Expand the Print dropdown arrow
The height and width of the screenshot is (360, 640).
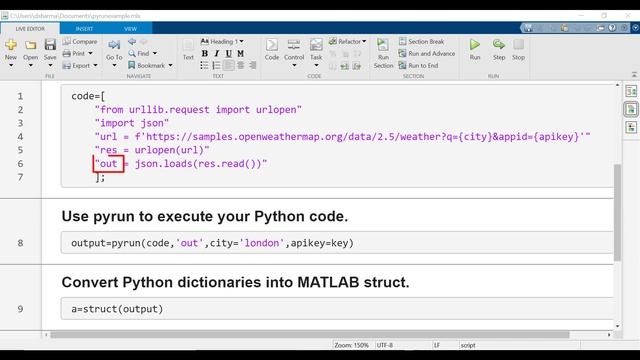[x=91, y=53]
